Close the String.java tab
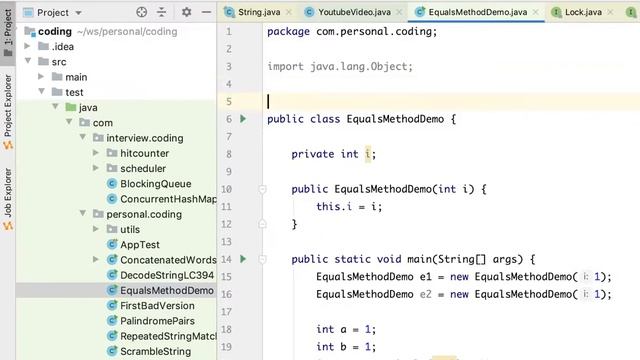 click(x=289, y=12)
